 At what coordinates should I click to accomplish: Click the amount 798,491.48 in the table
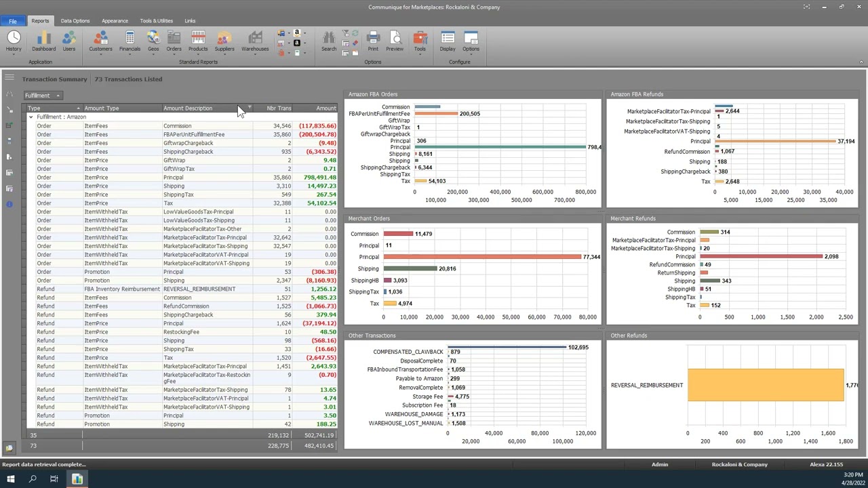318,178
